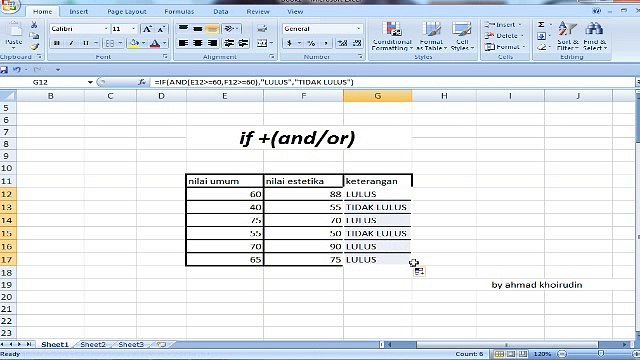
Task: Click the Office button logo
Action: pyautogui.click(x=9, y=5)
